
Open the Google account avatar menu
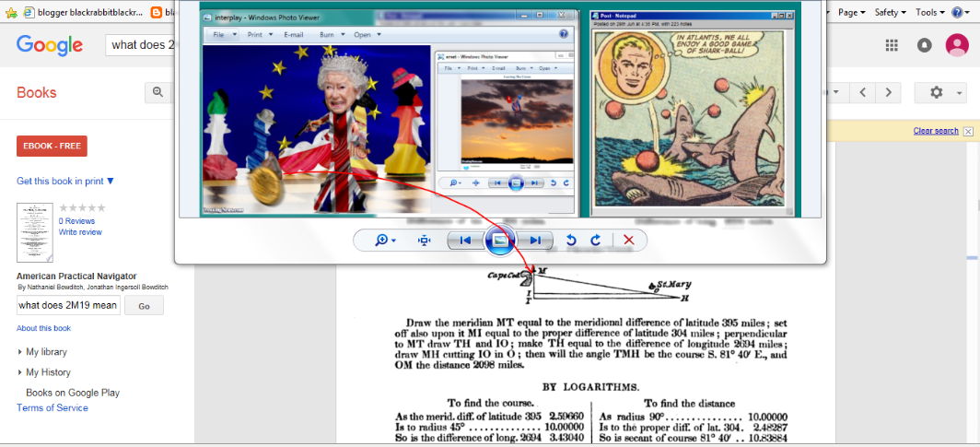click(x=957, y=45)
